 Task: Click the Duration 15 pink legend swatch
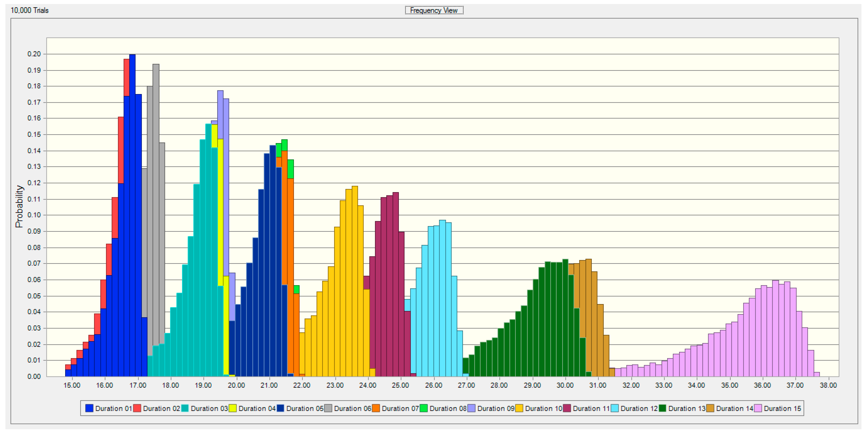point(758,408)
